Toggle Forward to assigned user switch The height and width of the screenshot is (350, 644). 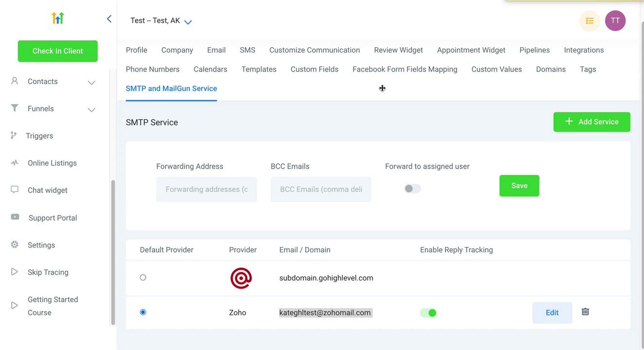tap(413, 189)
